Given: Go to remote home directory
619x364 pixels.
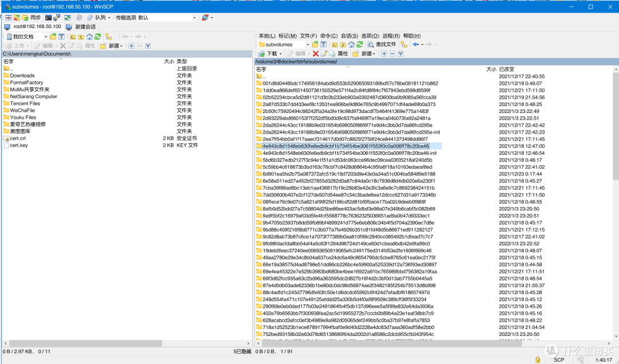Looking at the screenshot, I should click(x=351, y=44).
